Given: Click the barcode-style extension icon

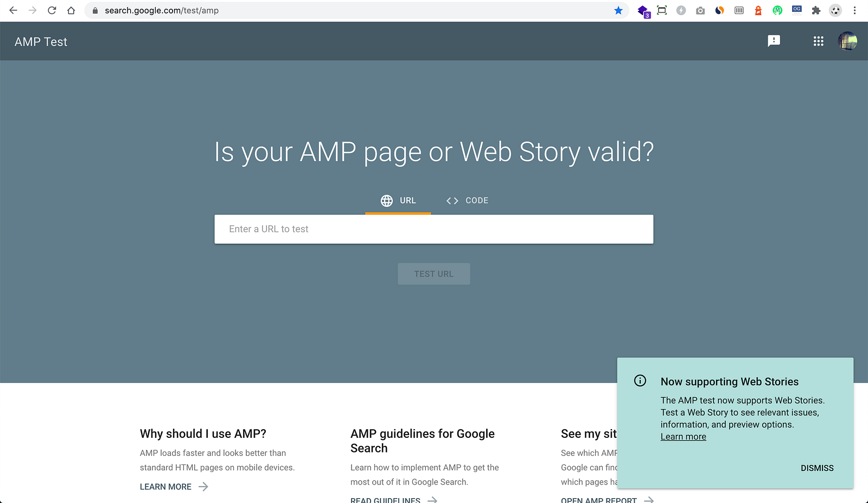Looking at the screenshot, I should (x=739, y=10).
